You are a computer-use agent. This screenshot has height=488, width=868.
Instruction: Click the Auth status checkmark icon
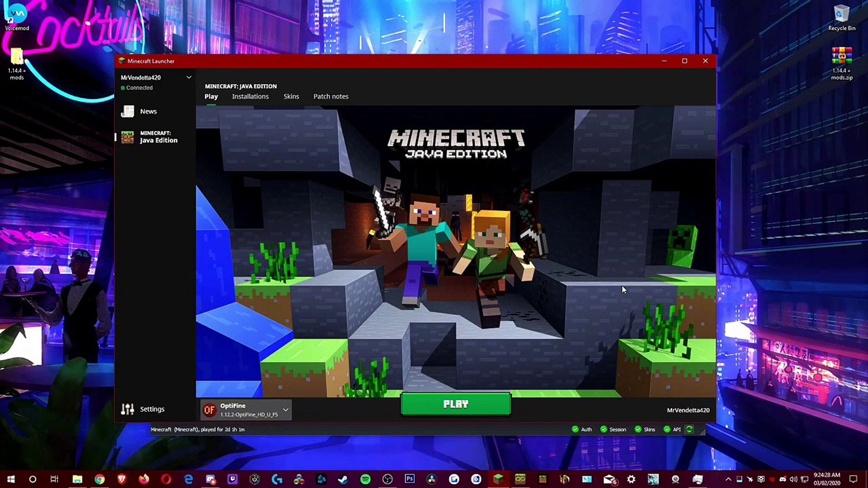pos(575,429)
